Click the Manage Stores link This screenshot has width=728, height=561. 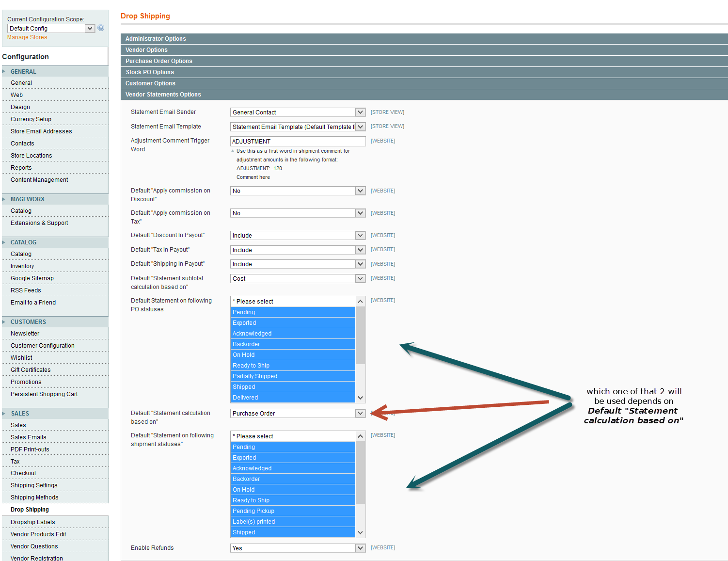pos(27,37)
